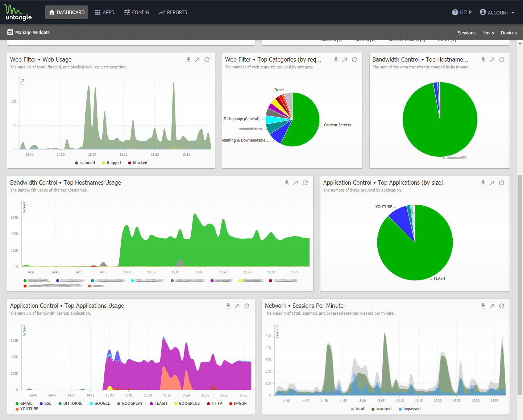Toggle FLASH legend entry in applications usage chart
523x420 pixels.
point(158,403)
